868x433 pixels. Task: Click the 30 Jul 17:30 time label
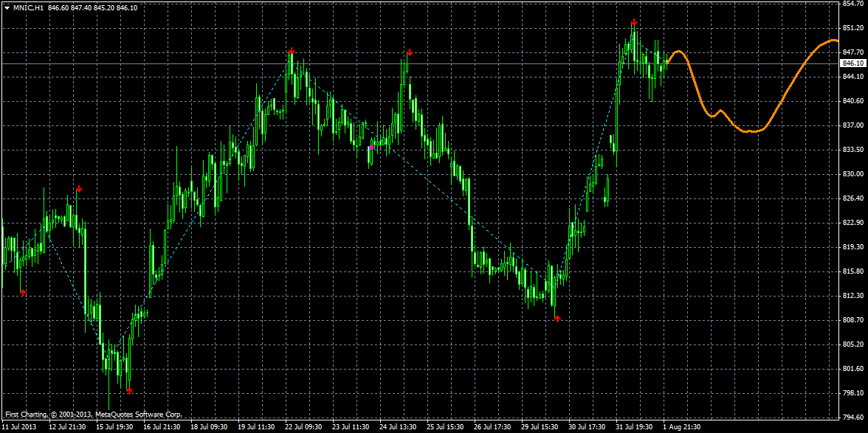pyautogui.click(x=588, y=427)
